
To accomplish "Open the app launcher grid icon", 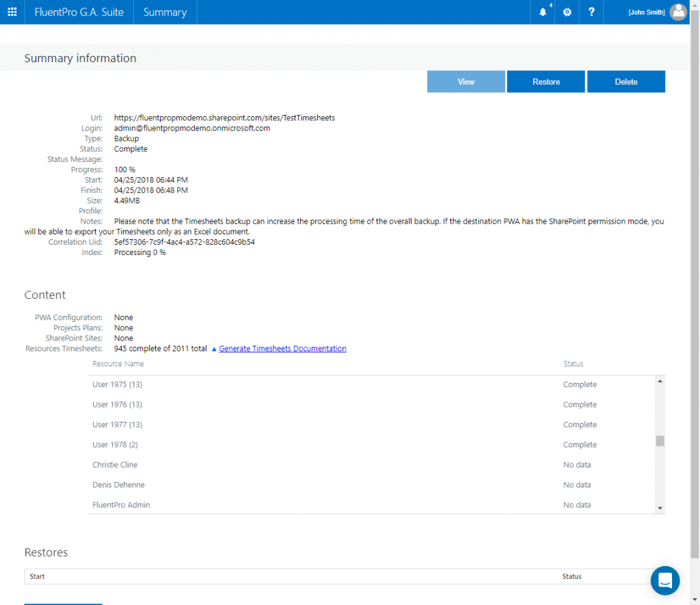I will (x=12, y=12).
